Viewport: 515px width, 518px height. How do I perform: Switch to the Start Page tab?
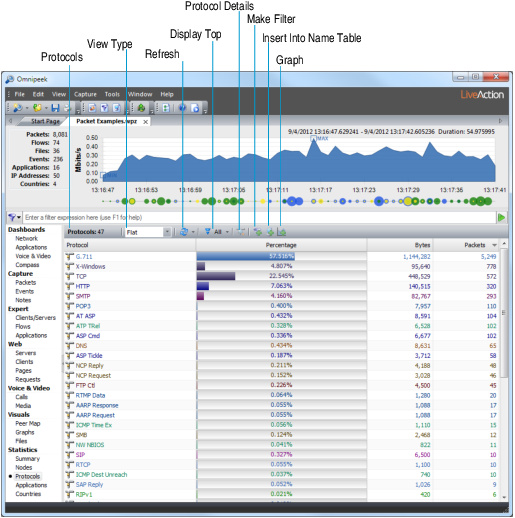[x=45, y=121]
